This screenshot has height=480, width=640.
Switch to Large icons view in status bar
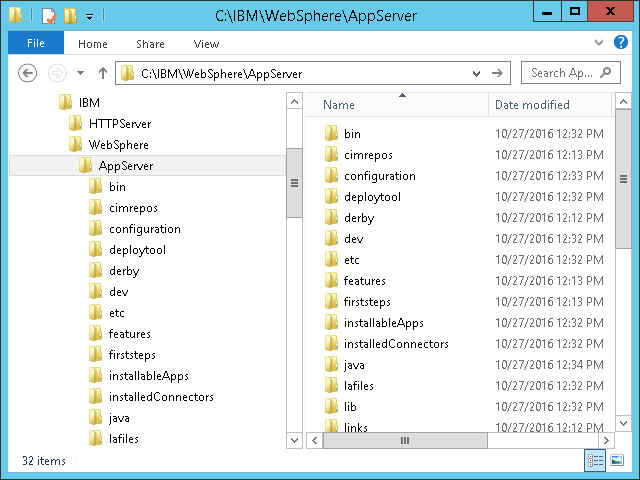[617, 460]
